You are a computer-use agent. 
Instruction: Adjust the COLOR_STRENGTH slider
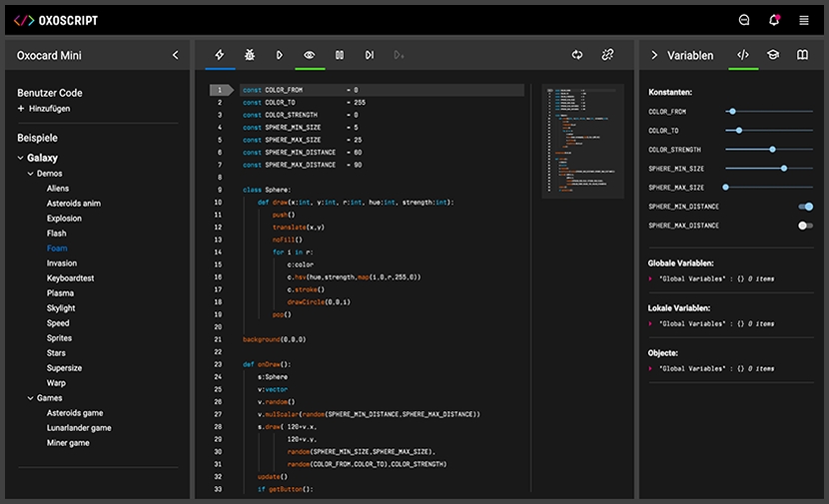(772, 149)
